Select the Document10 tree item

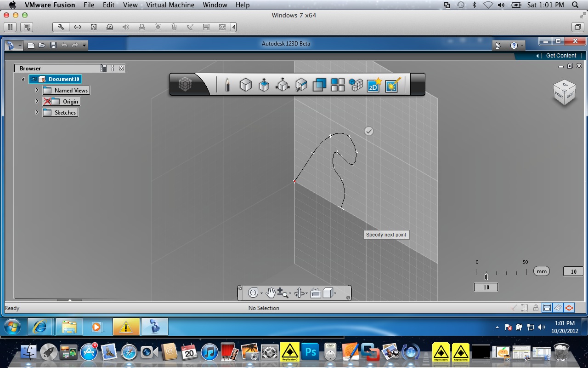pyautogui.click(x=64, y=79)
